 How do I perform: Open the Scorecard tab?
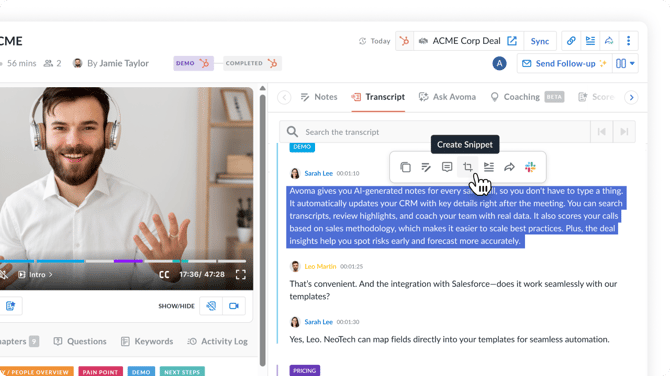[596, 97]
